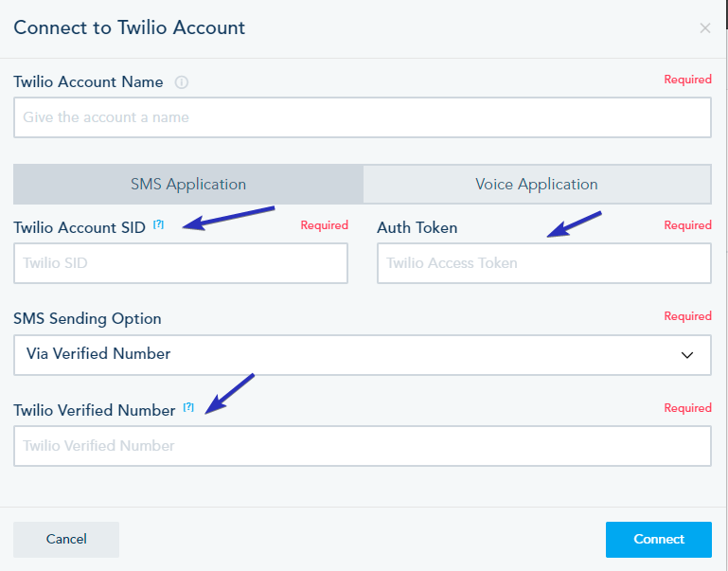The image size is (728, 571).
Task: Open help tooltip next to Twilio Verified Number
Action: [x=188, y=407]
